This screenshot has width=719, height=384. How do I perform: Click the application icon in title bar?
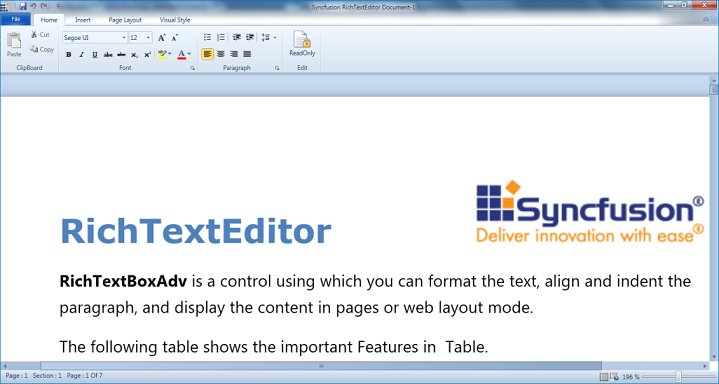tap(5, 6)
